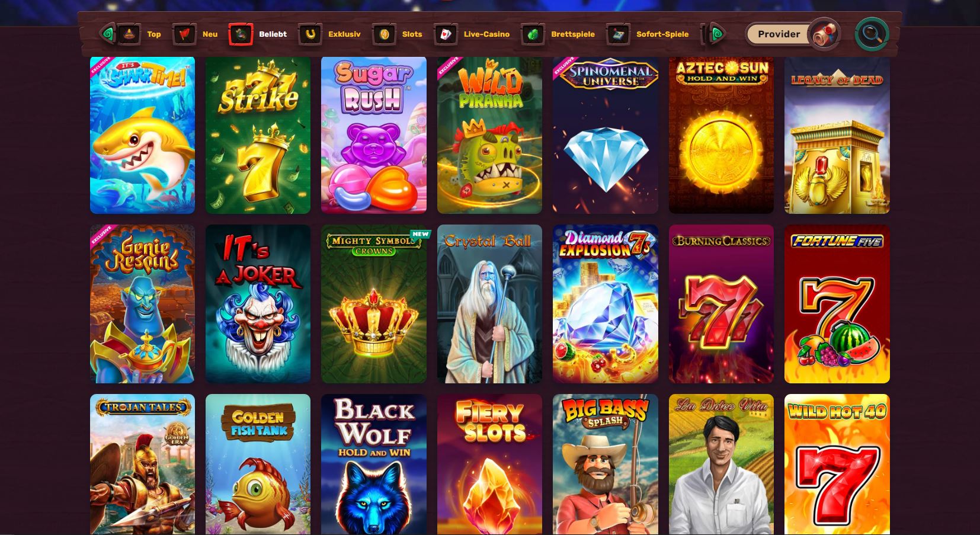Open the It's a Joker game
980x535 pixels.
pos(258,304)
